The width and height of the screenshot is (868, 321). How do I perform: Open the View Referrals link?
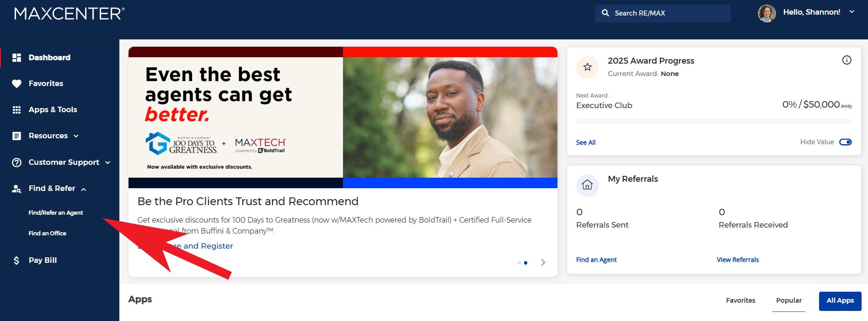point(738,260)
